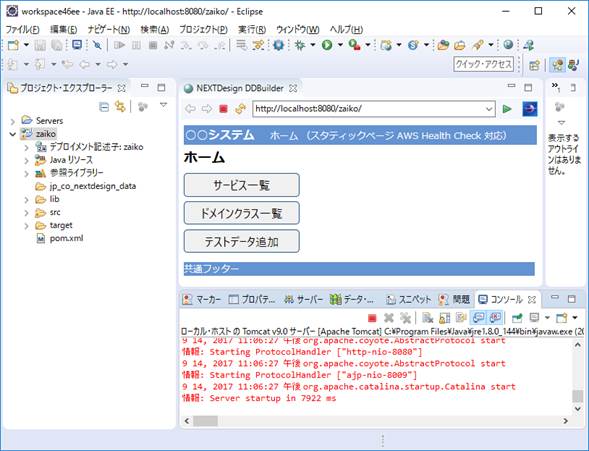This screenshot has width=589, height=451.
Task: Open the Debug button dropdown arrow
Action: [313, 45]
